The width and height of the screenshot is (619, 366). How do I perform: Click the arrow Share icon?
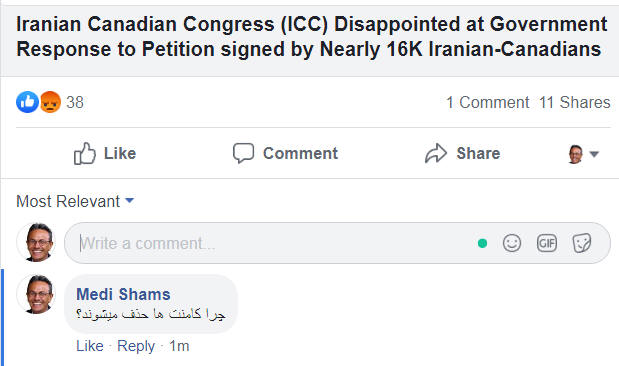coord(436,153)
